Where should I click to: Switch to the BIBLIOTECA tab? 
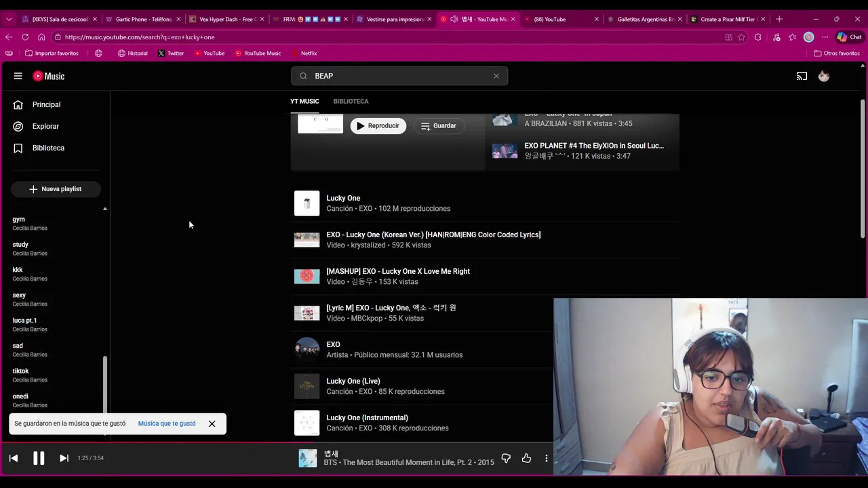tap(351, 101)
